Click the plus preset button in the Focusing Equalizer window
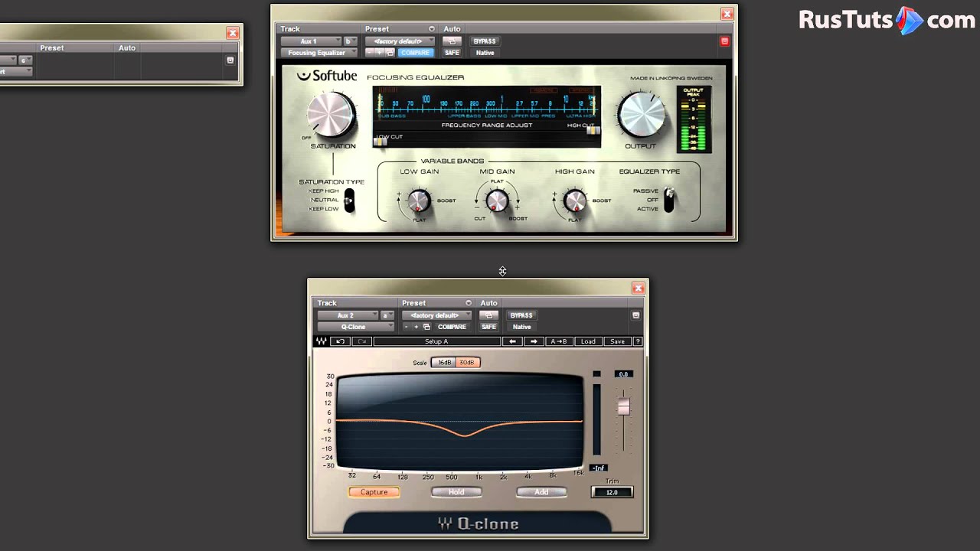980x551 pixels. tap(380, 53)
